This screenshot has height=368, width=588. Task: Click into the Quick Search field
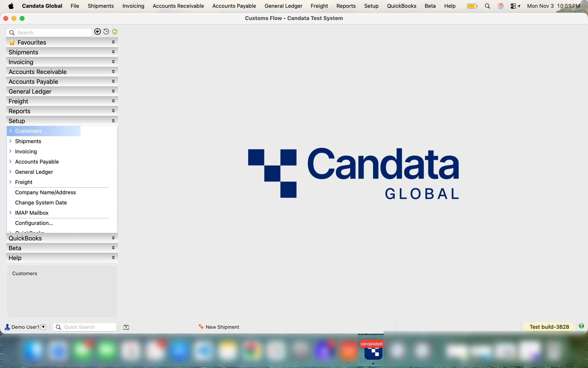pos(85,327)
